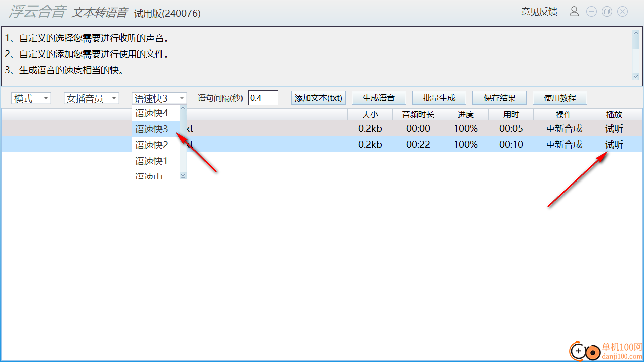
Task: Open the user account icon
Action: pos(574,11)
